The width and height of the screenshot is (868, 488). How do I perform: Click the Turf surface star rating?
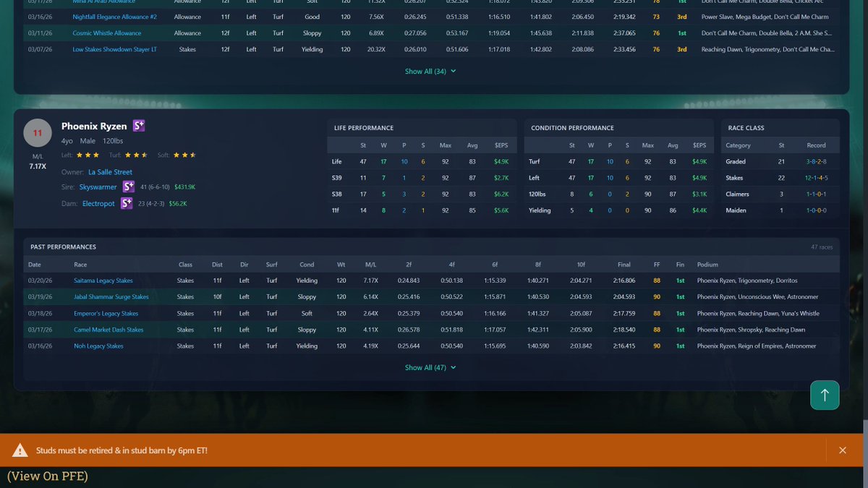click(x=137, y=155)
